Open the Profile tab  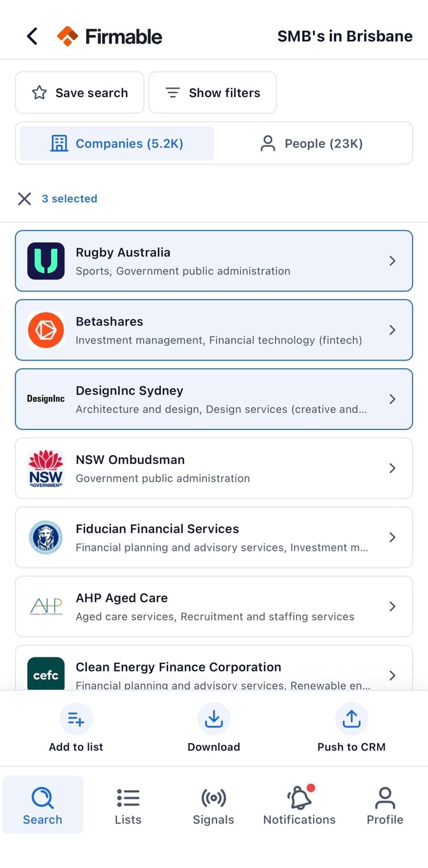[x=385, y=805]
